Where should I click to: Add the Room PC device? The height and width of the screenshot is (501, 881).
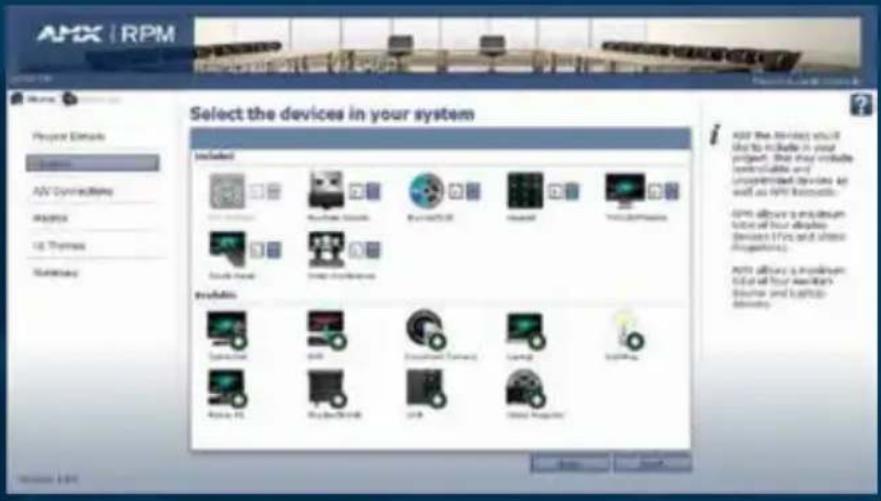227,388
